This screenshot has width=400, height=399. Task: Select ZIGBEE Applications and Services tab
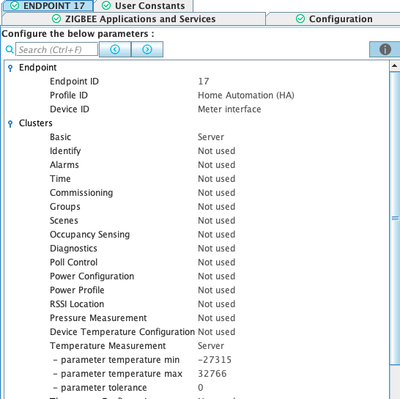(134, 19)
